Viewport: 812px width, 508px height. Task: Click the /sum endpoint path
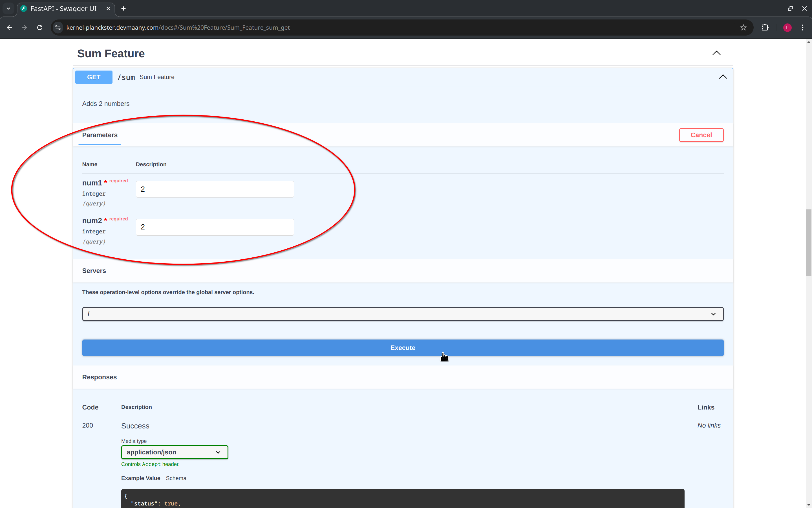coord(126,77)
